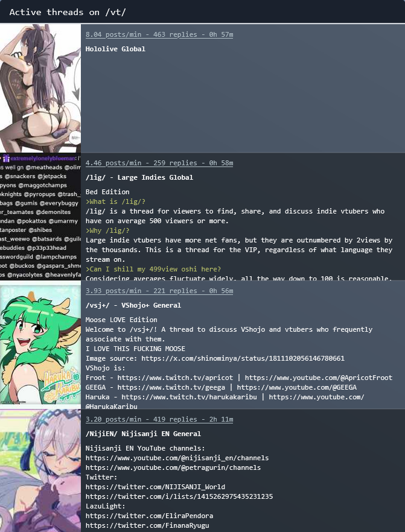Click the twitch.tv/apricot URL

pyautogui.click(x=175, y=378)
